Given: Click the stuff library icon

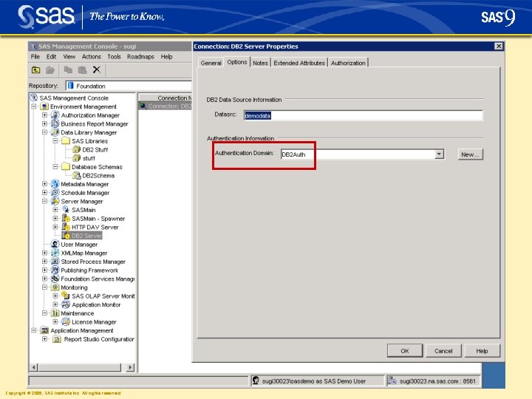Looking at the screenshot, I should [x=77, y=158].
